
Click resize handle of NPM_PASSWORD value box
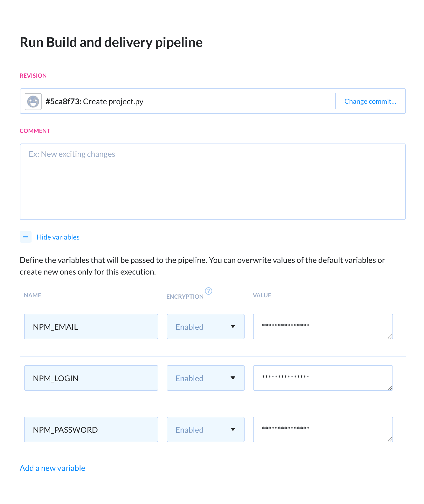pyautogui.click(x=390, y=439)
